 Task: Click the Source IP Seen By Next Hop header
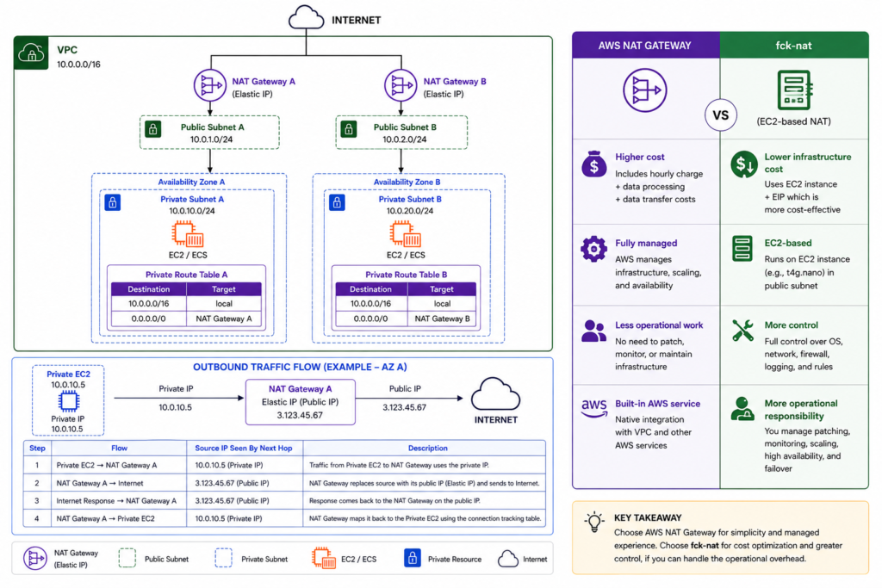pyautogui.click(x=244, y=448)
